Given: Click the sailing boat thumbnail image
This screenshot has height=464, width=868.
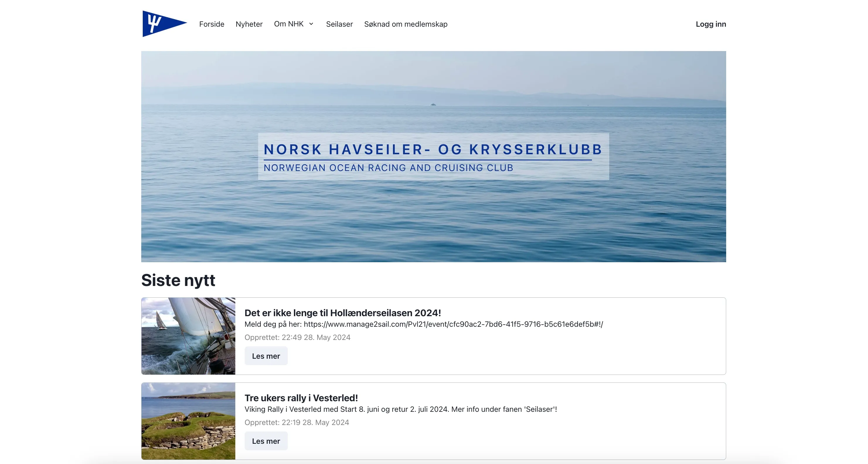Looking at the screenshot, I should (x=188, y=336).
